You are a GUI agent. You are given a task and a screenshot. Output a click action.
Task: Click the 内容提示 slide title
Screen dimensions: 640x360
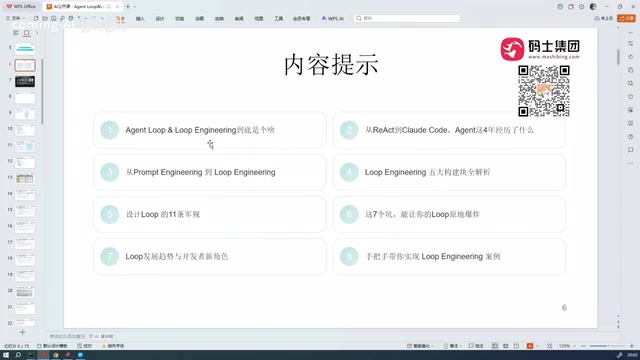[x=331, y=64]
